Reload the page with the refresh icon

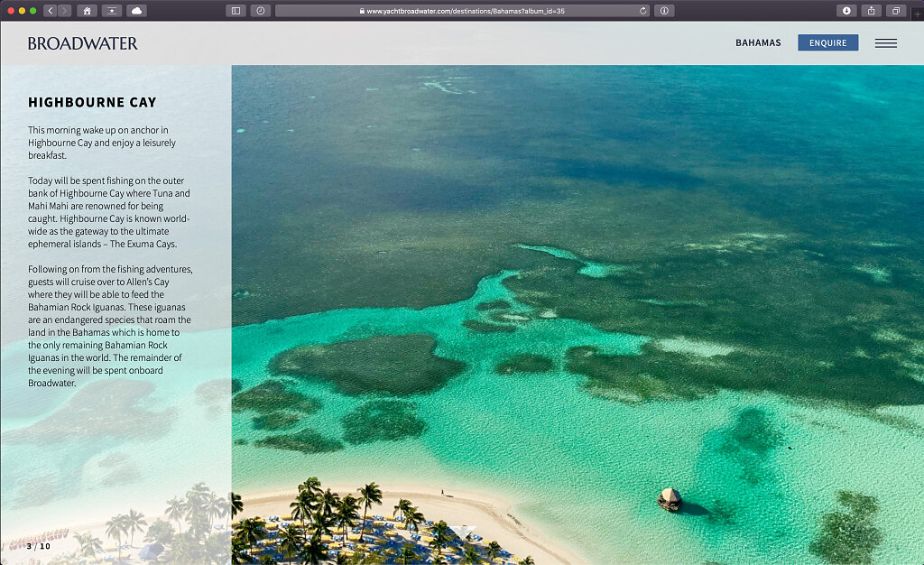click(x=642, y=11)
